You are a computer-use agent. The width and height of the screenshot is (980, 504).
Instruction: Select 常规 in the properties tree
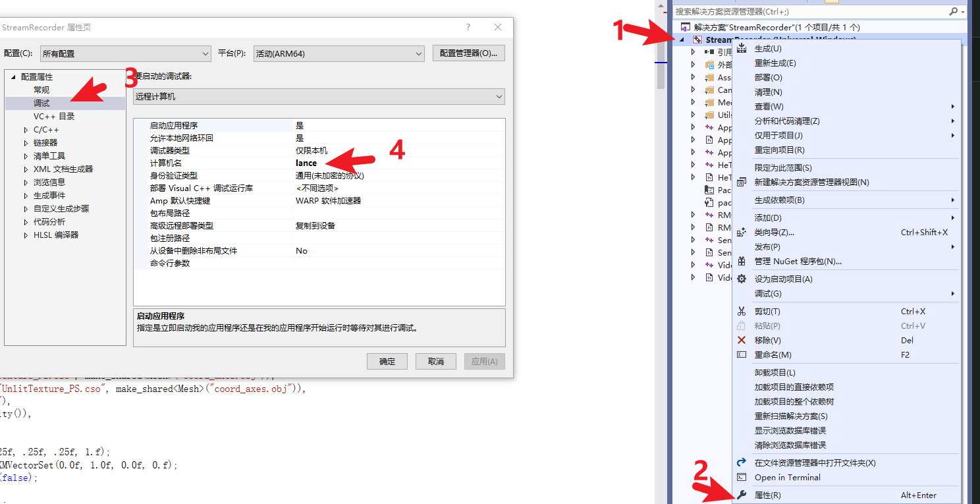tap(41, 90)
